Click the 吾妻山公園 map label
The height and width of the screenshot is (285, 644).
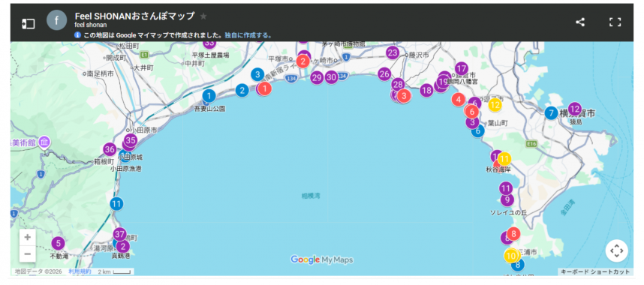point(209,109)
